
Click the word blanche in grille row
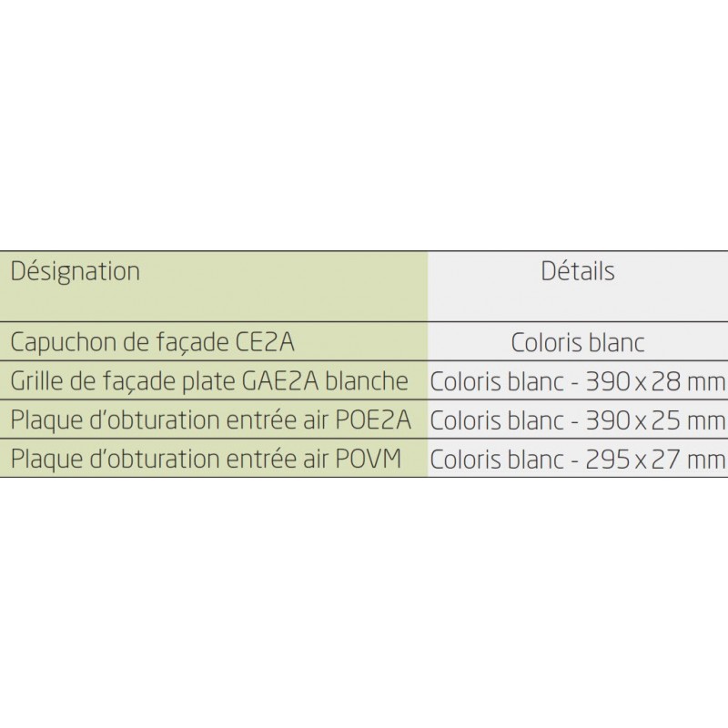(367, 381)
